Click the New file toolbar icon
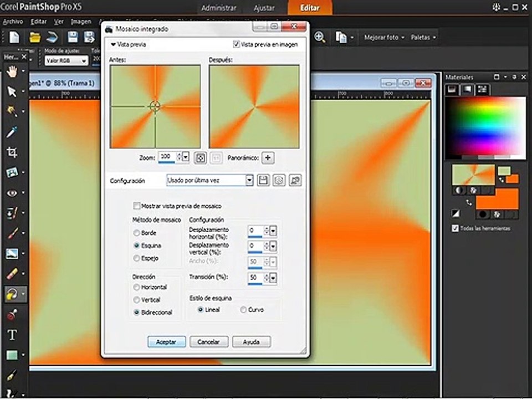 (x=14, y=37)
